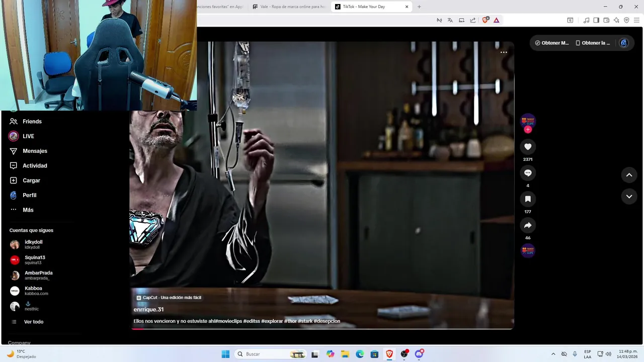Open the weather widget showing 13°C
644x362 pixels.
(21, 354)
